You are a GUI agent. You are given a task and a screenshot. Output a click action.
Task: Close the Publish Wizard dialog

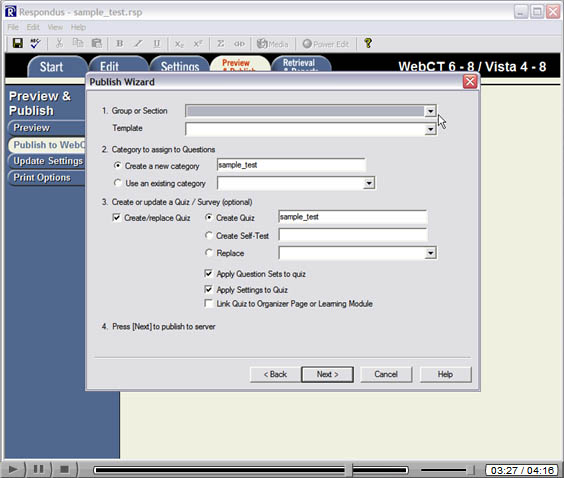[470, 82]
